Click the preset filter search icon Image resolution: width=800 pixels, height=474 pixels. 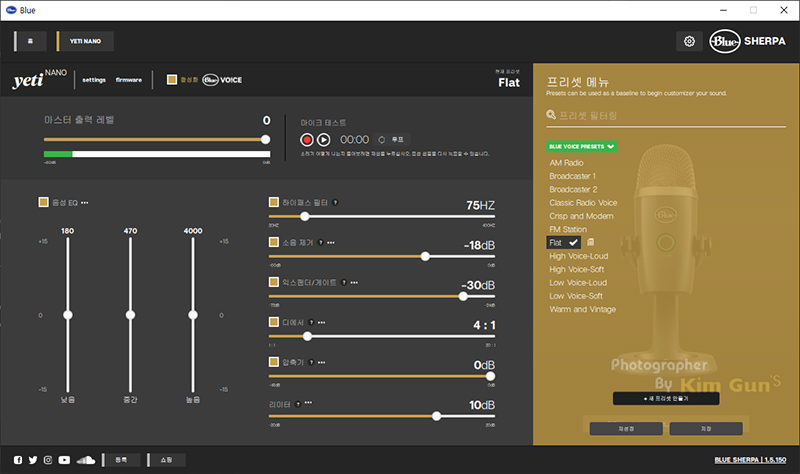pyautogui.click(x=551, y=115)
